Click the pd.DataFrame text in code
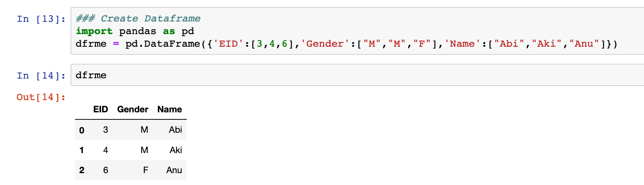 click(x=163, y=44)
